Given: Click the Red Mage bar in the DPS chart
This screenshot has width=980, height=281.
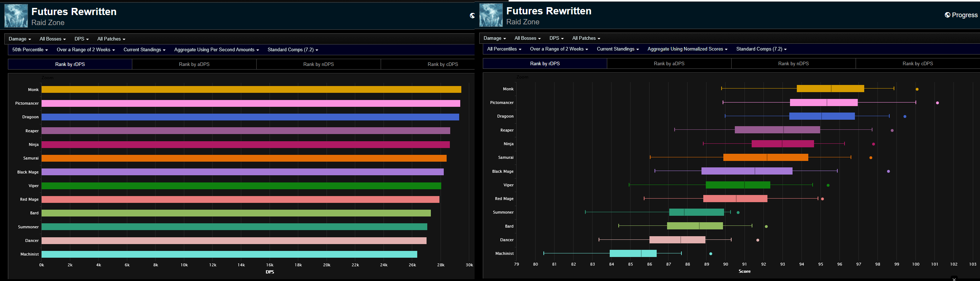Looking at the screenshot, I should [241, 199].
